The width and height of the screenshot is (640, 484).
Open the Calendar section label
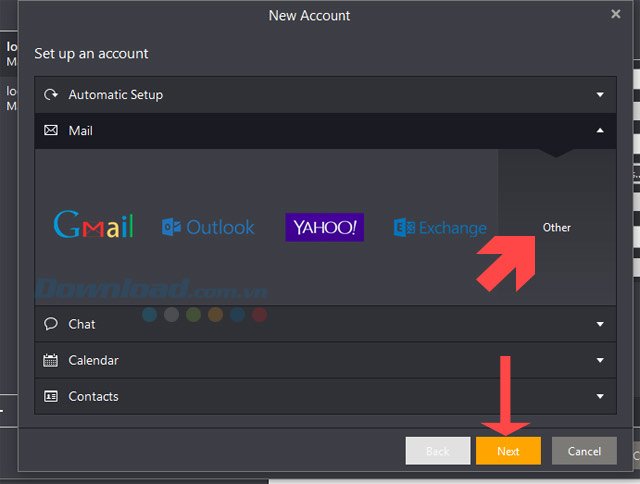coord(93,360)
